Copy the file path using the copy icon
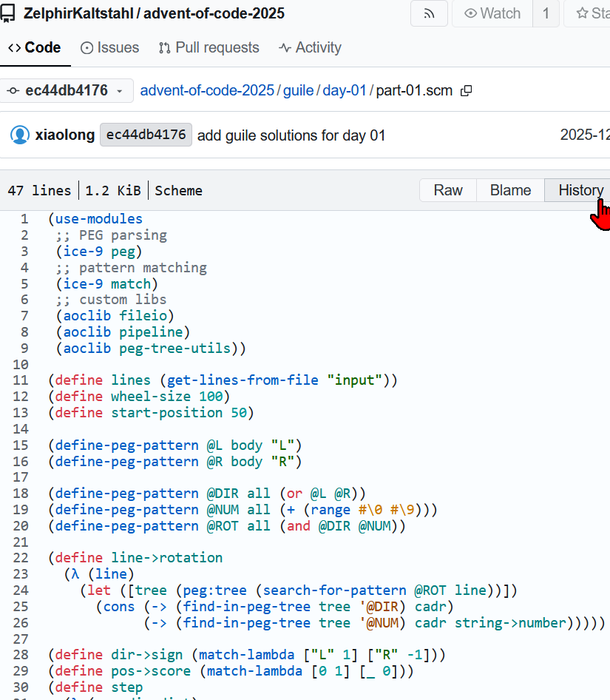The image size is (610, 700). pyautogui.click(x=466, y=90)
